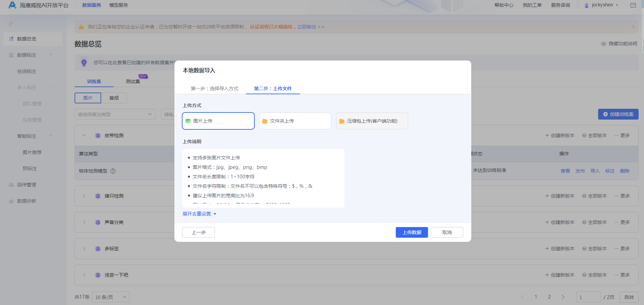Viewport: 644px width, 305px height.
Task: Click 全部版本 for the 皮带检测 dataset
Action: click(595, 135)
